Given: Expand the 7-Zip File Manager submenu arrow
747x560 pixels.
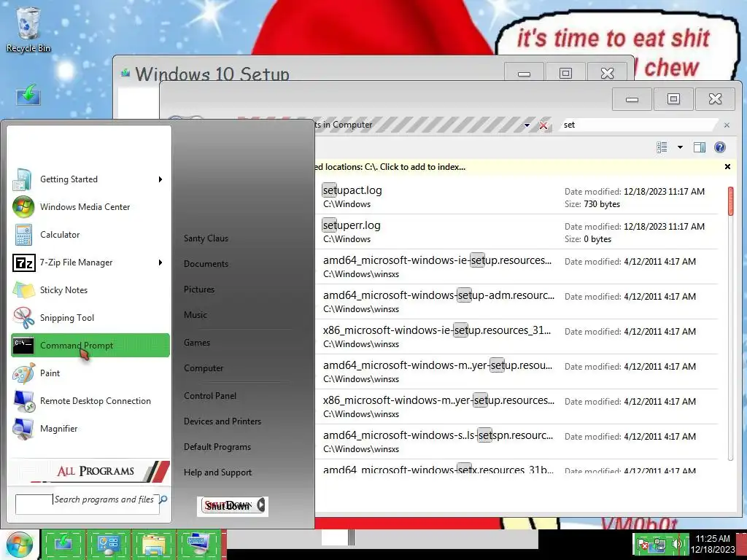Looking at the screenshot, I should pos(160,262).
